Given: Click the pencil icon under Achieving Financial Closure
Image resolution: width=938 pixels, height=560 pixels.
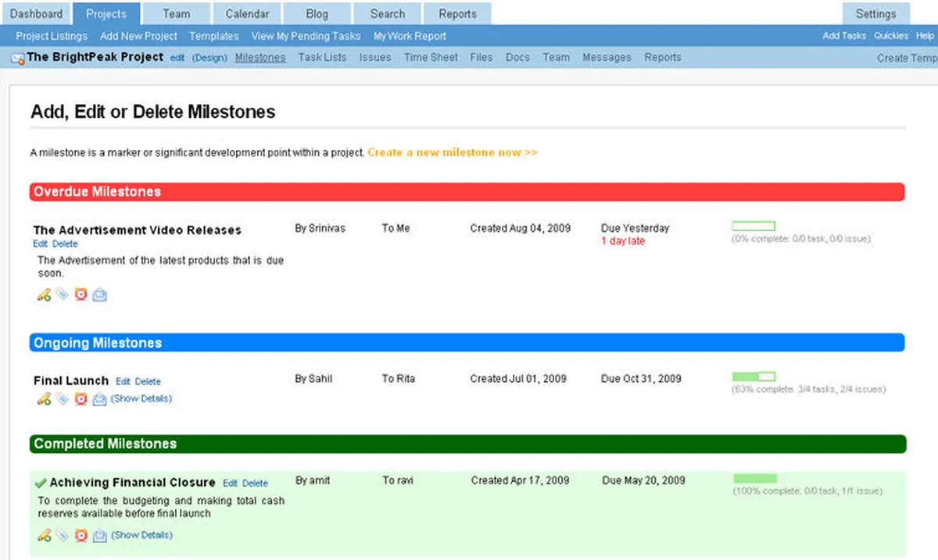Looking at the screenshot, I should click(x=44, y=536).
